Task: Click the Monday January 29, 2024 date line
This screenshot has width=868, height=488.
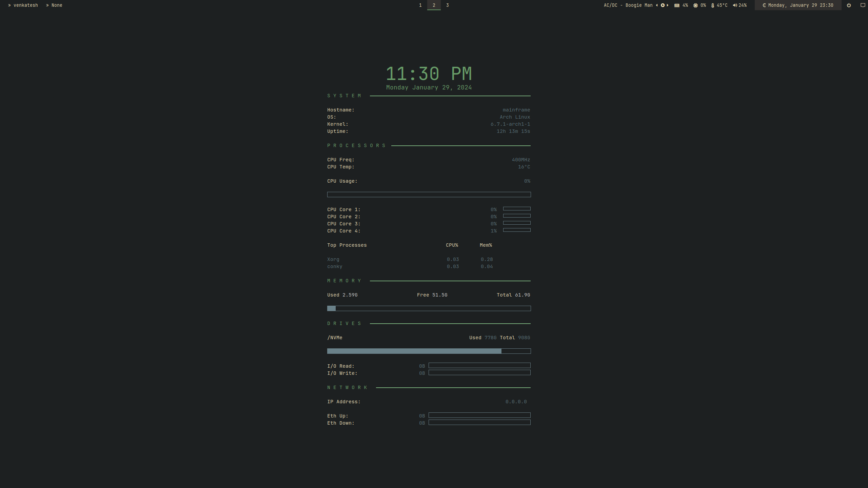Action: tap(429, 87)
